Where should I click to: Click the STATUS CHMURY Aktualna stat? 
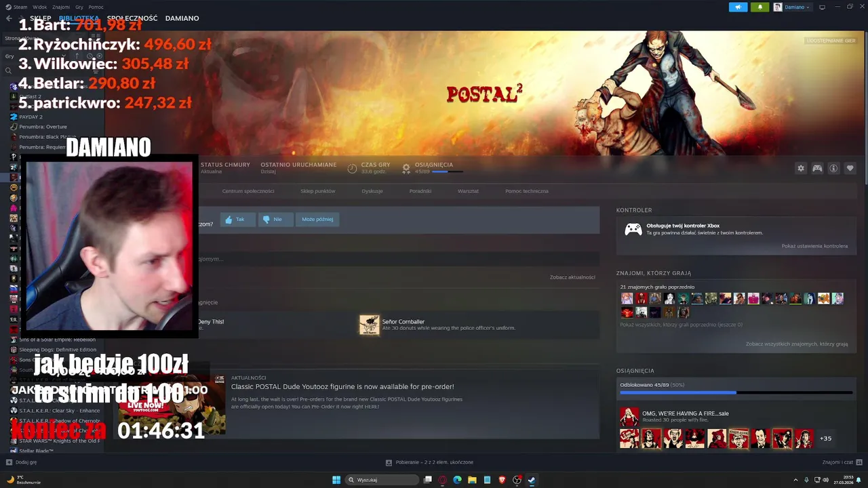(225, 168)
